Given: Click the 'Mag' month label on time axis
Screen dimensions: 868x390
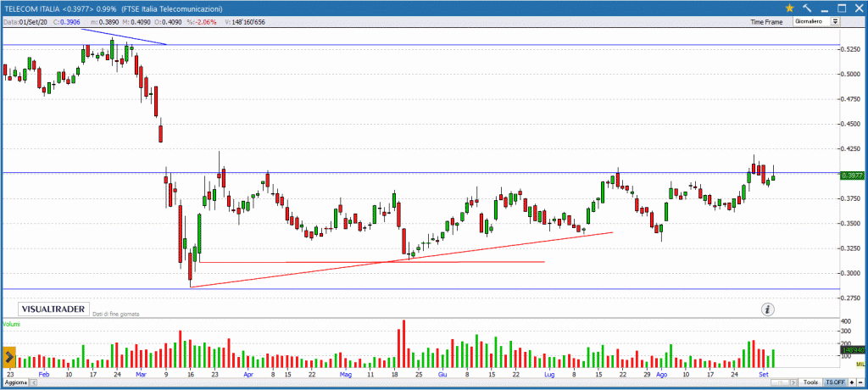Looking at the screenshot, I should point(347,374).
